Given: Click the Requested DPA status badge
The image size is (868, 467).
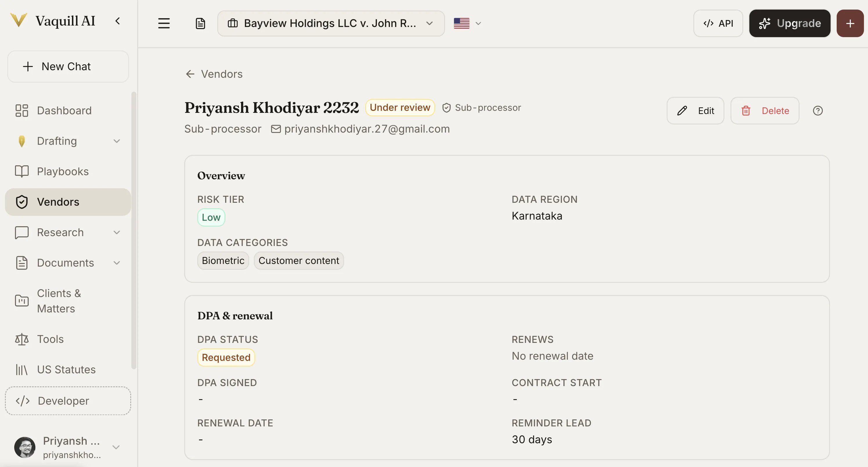Looking at the screenshot, I should (x=226, y=357).
